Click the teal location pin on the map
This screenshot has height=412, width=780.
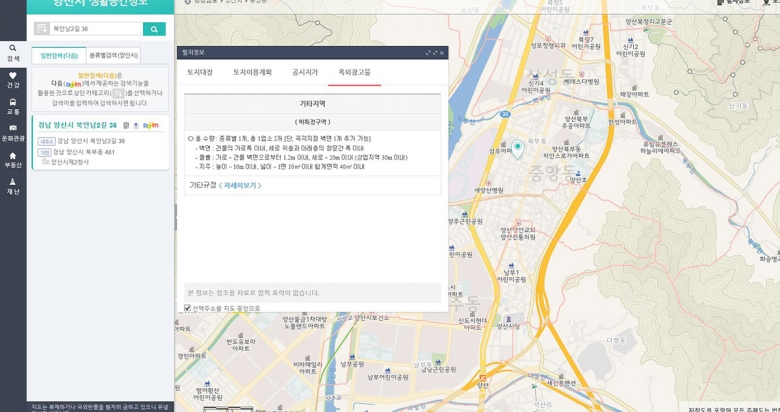click(x=518, y=149)
